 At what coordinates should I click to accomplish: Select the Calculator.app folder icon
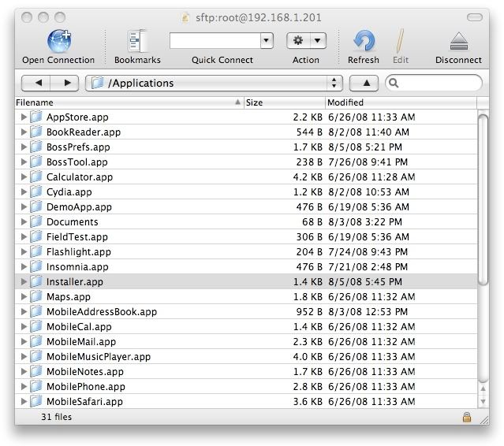pyautogui.click(x=36, y=177)
